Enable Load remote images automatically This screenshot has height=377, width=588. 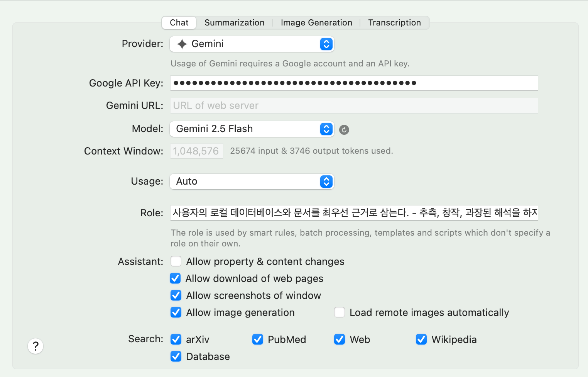click(x=340, y=312)
